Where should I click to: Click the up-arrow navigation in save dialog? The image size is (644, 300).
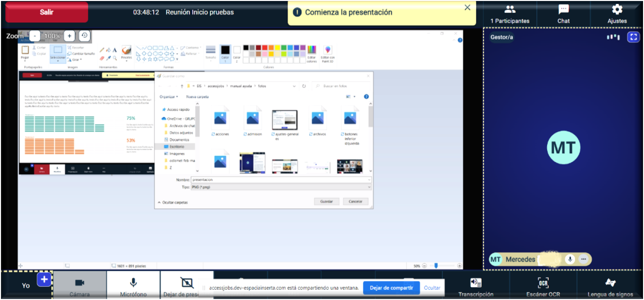click(x=182, y=86)
